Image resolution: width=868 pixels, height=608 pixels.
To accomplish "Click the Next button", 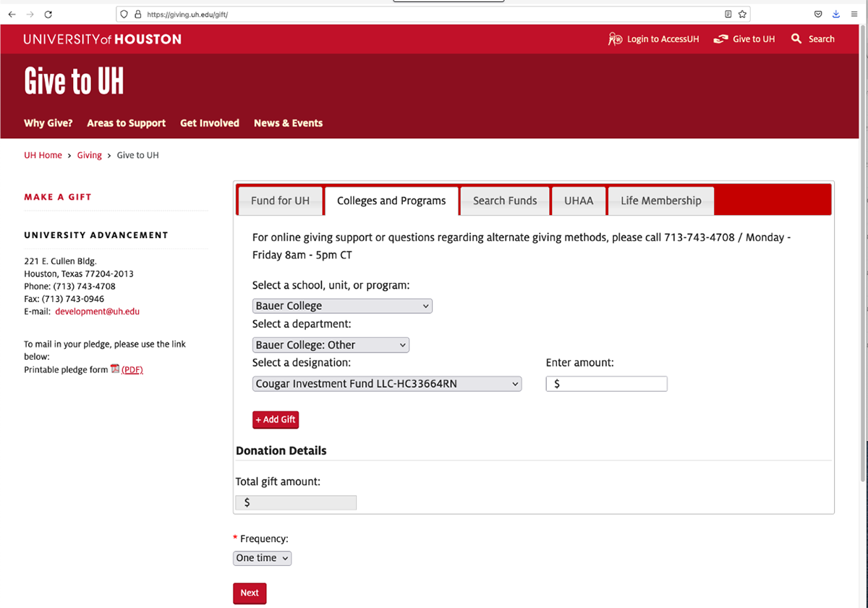I will (250, 593).
